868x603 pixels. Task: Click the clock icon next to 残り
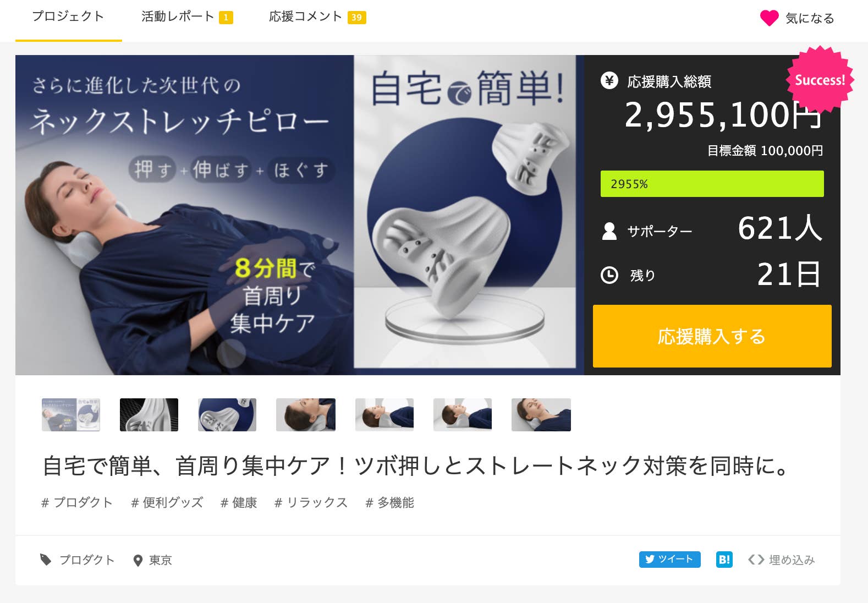click(x=609, y=275)
